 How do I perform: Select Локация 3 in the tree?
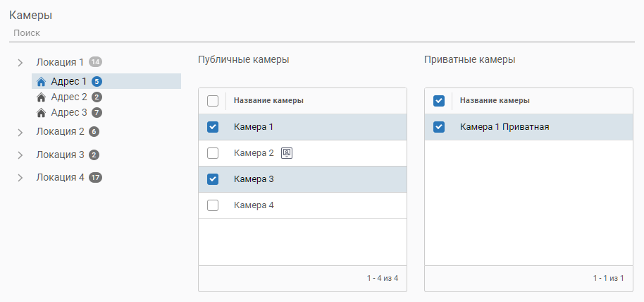coord(60,155)
